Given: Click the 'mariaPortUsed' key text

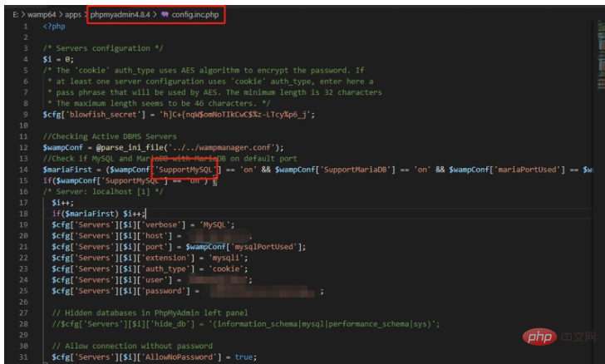Looking at the screenshot, I should tap(527, 170).
